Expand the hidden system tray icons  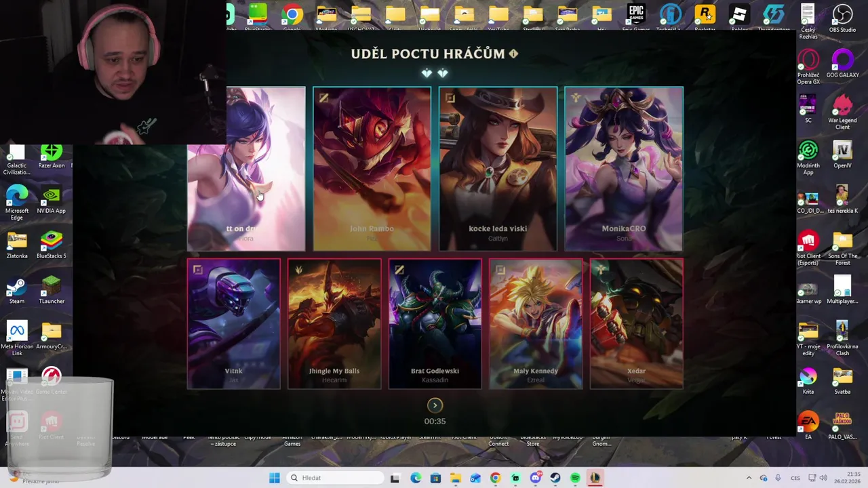(749, 478)
